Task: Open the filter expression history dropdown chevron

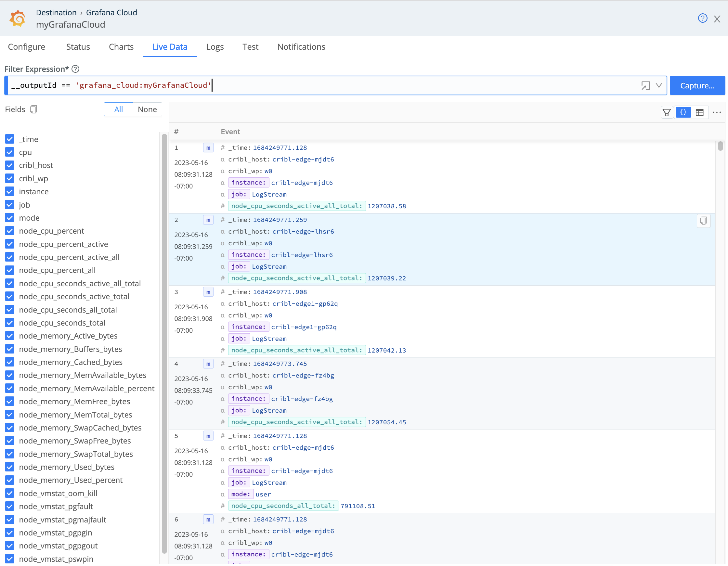Action: coord(659,85)
